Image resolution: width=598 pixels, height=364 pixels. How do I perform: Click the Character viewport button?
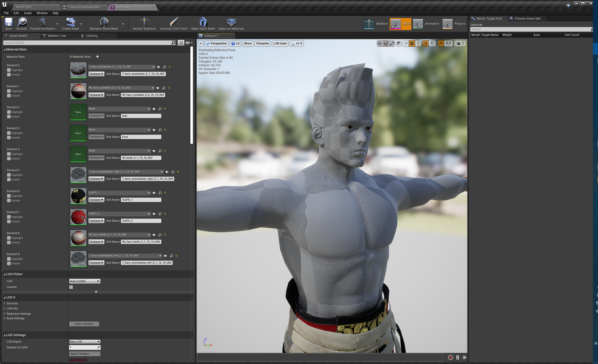pyautogui.click(x=262, y=43)
